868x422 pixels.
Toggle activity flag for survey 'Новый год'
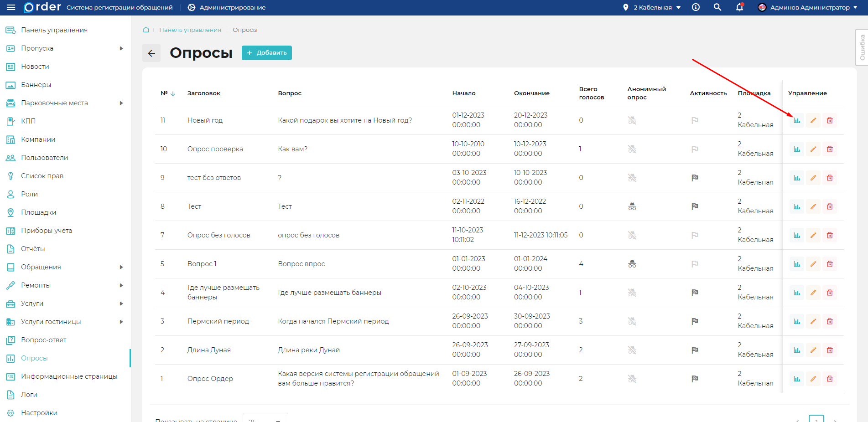[694, 120]
